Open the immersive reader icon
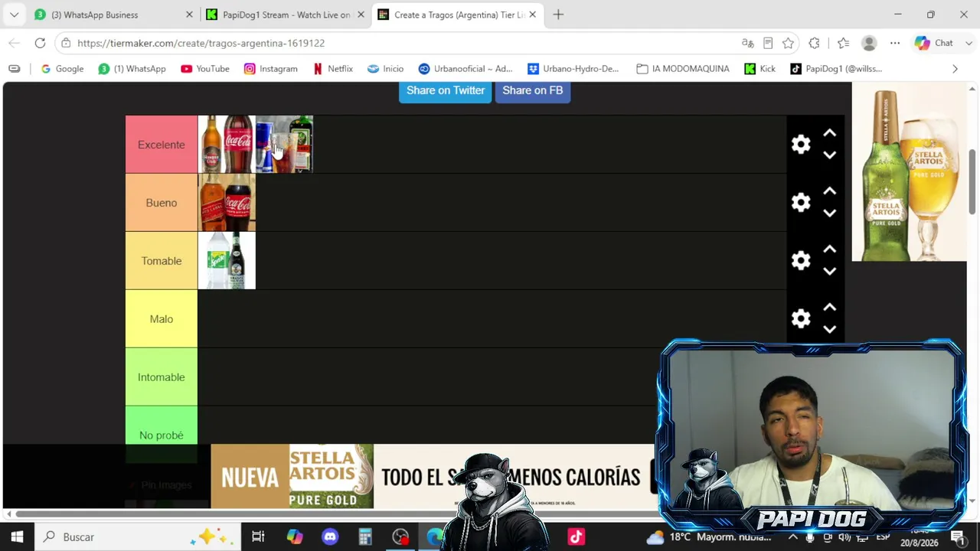This screenshot has height=551, width=980. click(768, 43)
